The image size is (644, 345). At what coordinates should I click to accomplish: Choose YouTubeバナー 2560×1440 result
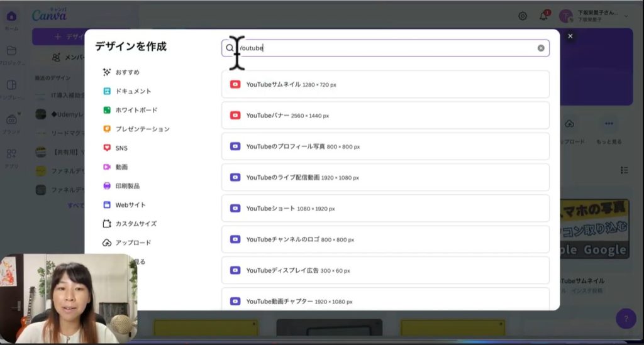pyautogui.click(x=385, y=116)
